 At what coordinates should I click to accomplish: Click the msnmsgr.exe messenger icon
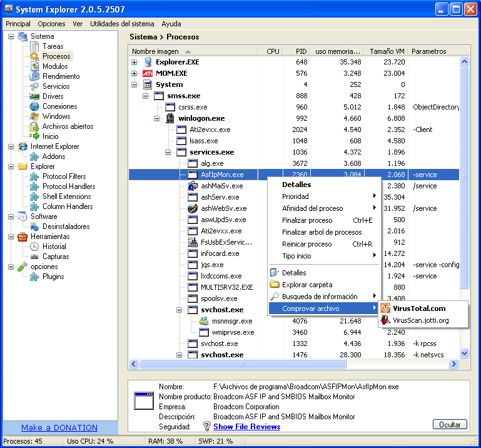click(x=204, y=321)
